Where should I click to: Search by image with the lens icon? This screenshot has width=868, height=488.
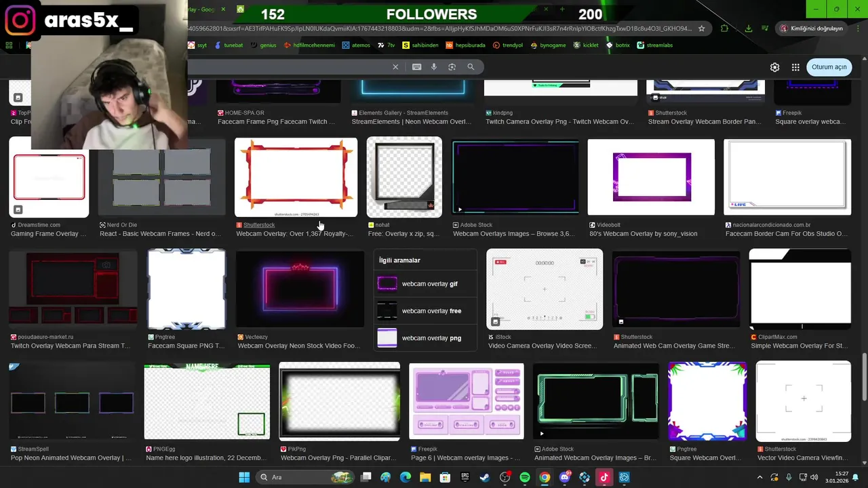452,67
